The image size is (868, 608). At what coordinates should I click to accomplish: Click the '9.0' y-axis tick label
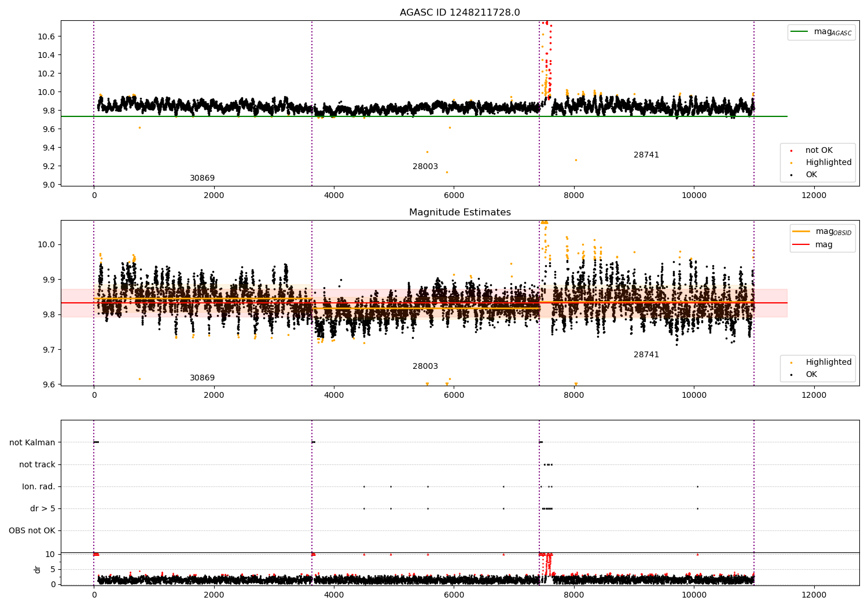(x=48, y=185)
